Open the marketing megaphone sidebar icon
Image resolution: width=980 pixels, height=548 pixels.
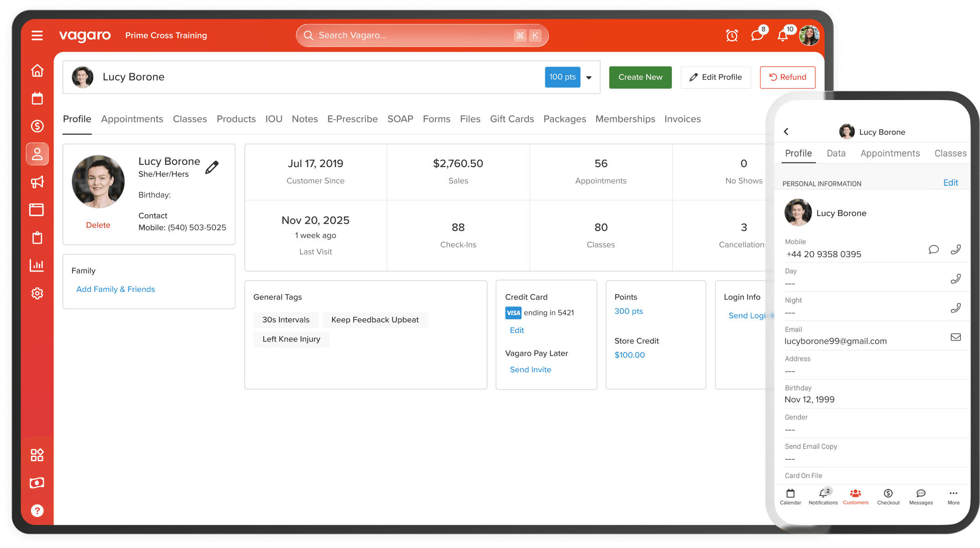(x=37, y=182)
